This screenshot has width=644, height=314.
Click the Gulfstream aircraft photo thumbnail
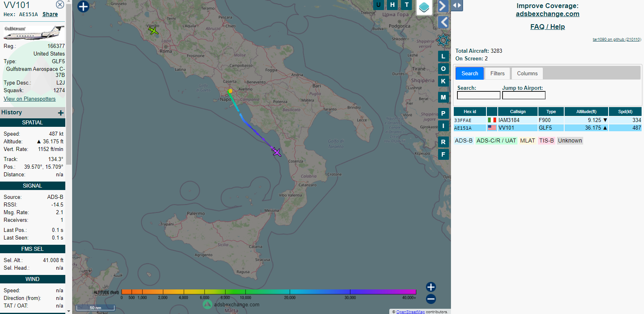[34, 33]
